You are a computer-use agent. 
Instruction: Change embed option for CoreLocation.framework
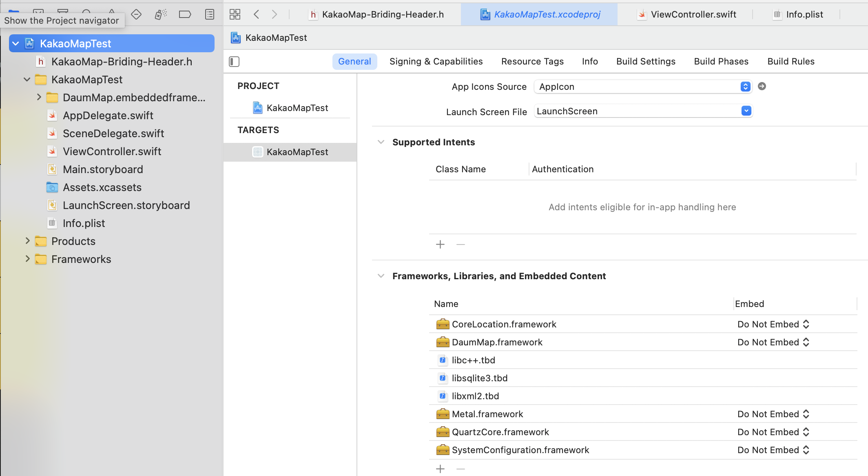tap(773, 324)
